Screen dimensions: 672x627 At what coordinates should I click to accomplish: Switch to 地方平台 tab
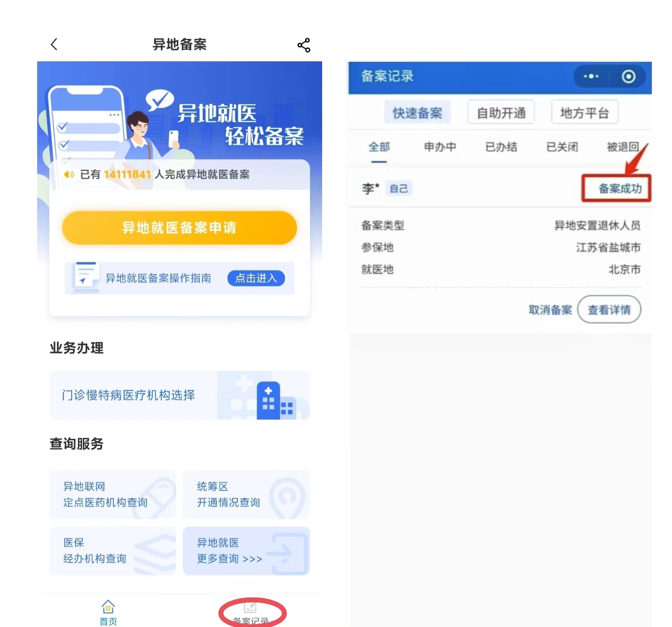(585, 112)
